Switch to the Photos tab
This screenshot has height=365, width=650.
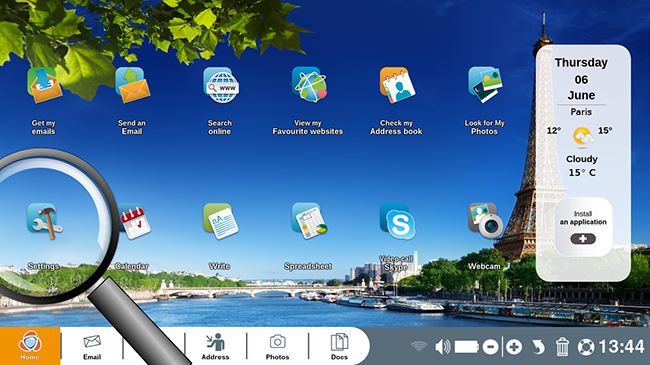[x=277, y=346]
